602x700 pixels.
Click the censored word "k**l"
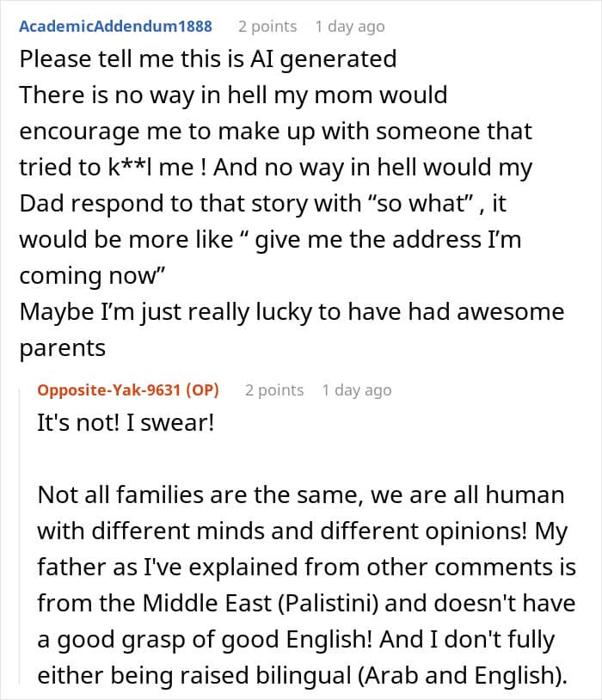[x=154, y=168]
